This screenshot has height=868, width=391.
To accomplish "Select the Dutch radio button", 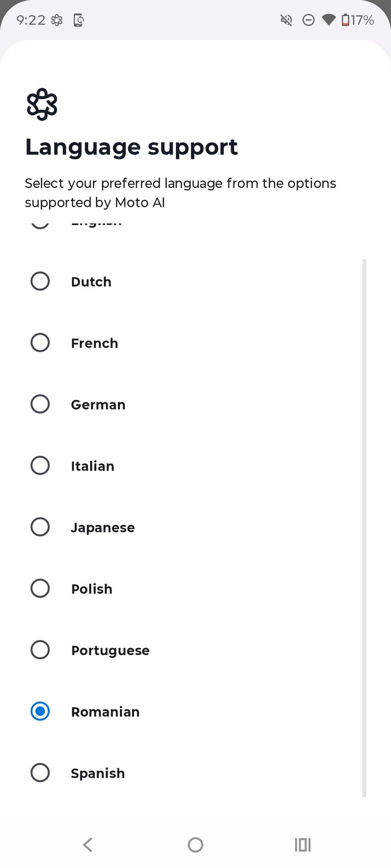I will [x=40, y=281].
